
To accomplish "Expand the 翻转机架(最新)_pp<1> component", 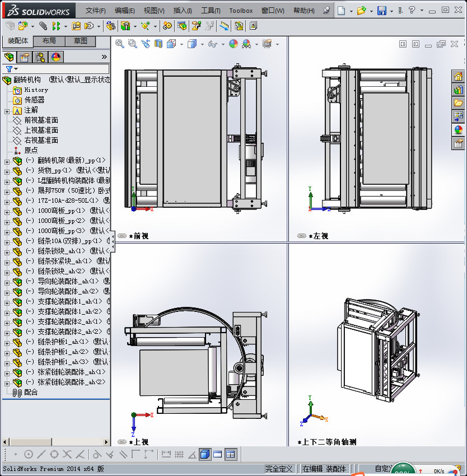I will click(7, 162).
